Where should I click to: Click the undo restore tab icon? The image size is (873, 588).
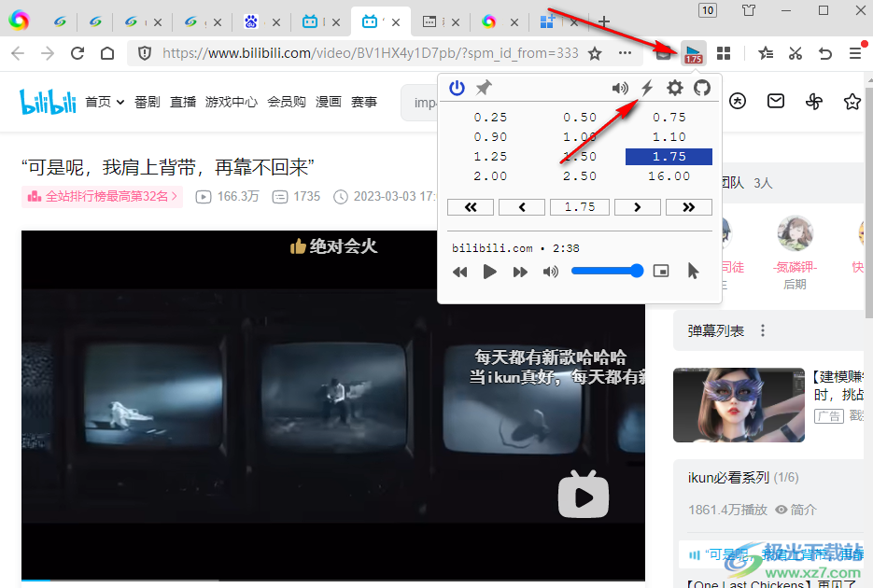[825, 53]
